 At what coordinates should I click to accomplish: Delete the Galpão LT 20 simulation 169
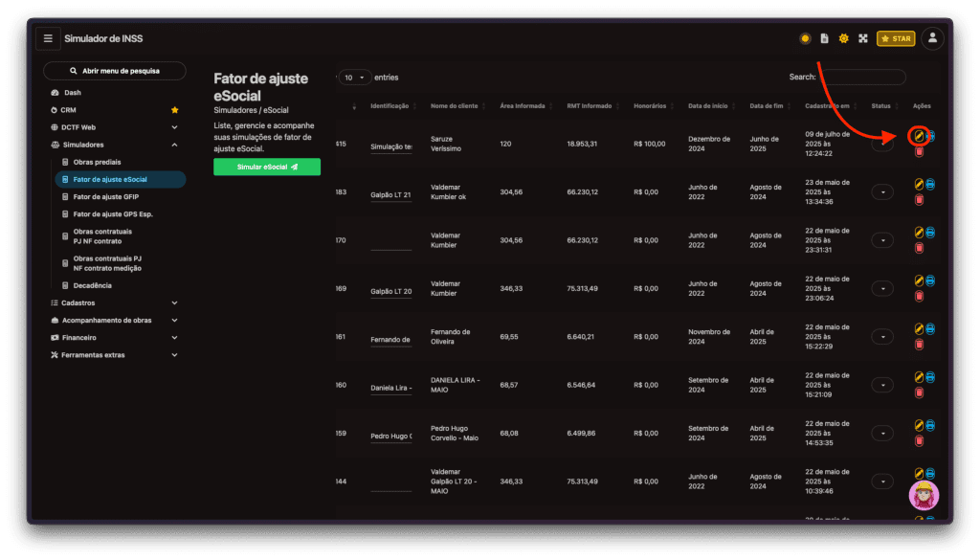(x=919, y=296)
